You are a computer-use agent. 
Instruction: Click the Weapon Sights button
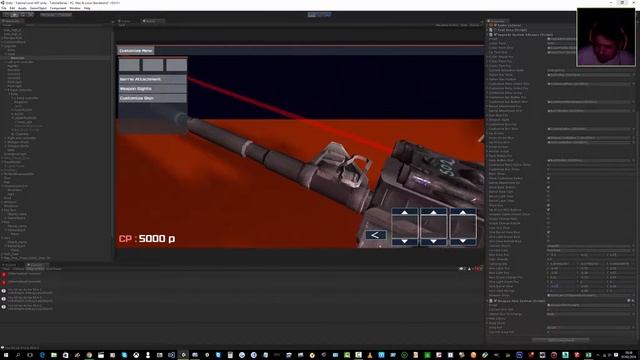[153, 89]
